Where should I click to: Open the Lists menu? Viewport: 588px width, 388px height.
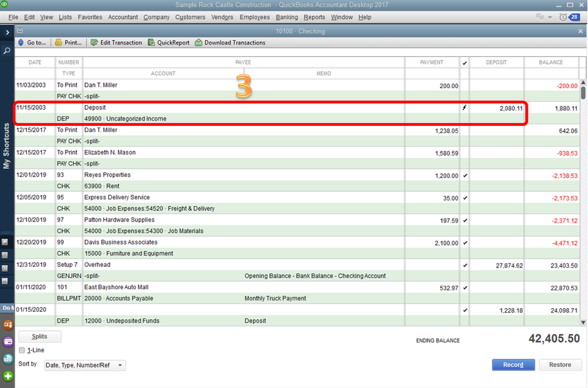tap(65, 17)
